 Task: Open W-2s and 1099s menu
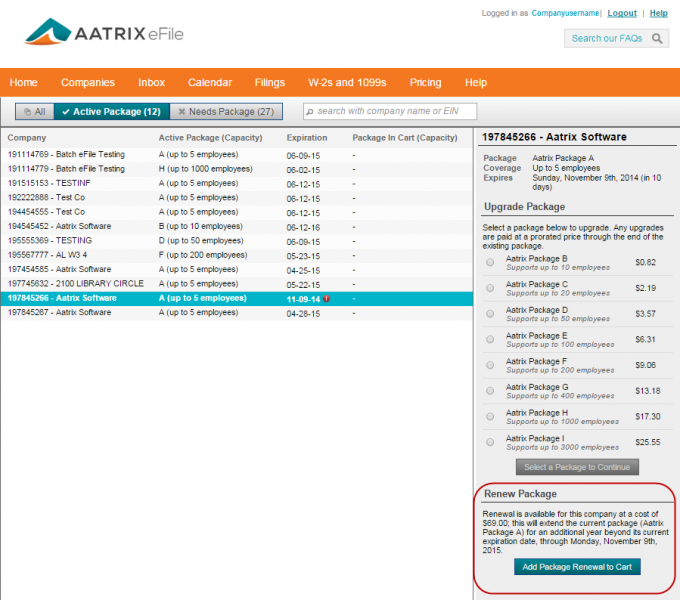pyautogui.click(x=347, y=82)
